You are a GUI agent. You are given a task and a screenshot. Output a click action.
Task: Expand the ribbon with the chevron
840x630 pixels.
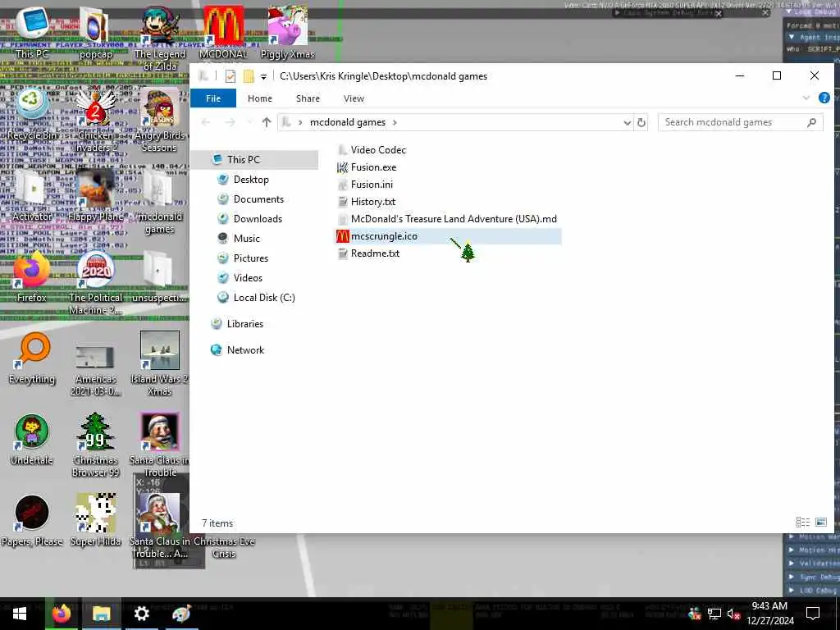(x=806, y=98)
